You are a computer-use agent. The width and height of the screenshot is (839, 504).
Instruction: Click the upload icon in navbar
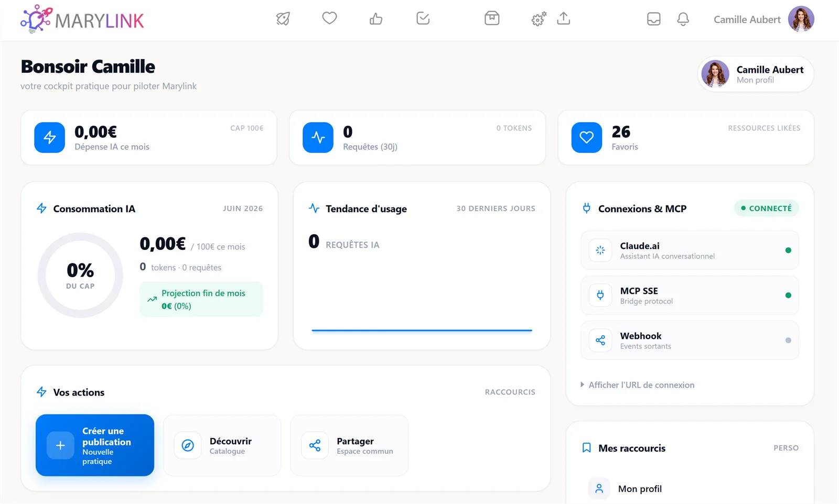564,18
